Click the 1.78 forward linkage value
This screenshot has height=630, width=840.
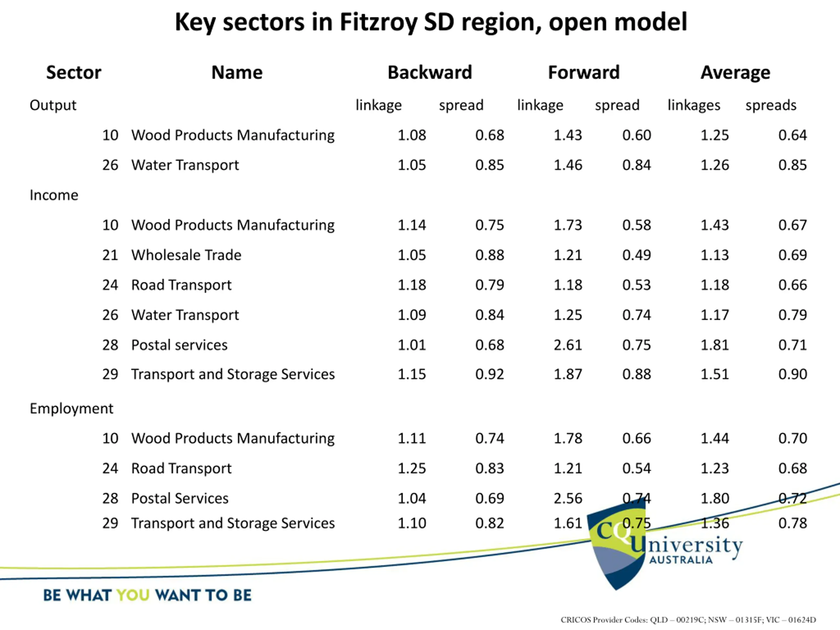click(568, 439)
